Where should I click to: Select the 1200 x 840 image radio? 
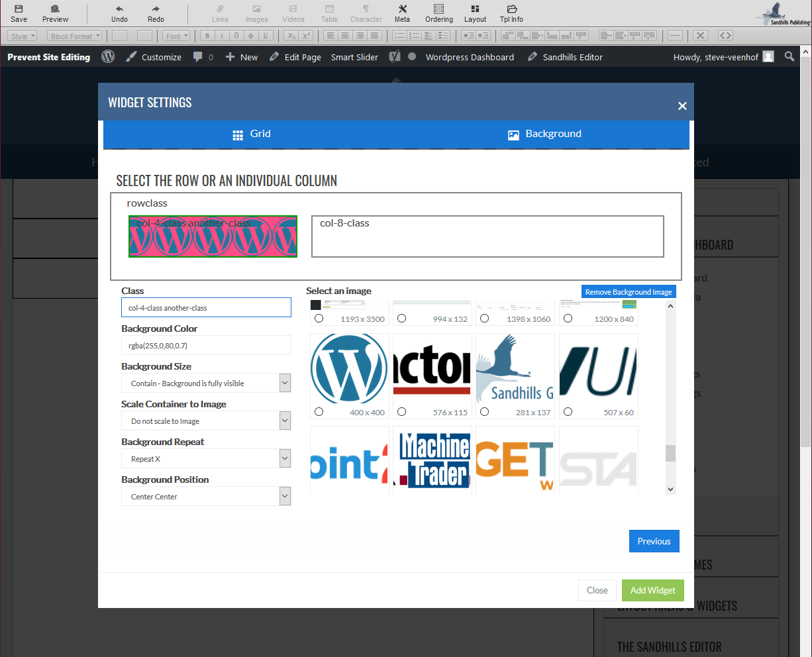(x=568, y=319)
